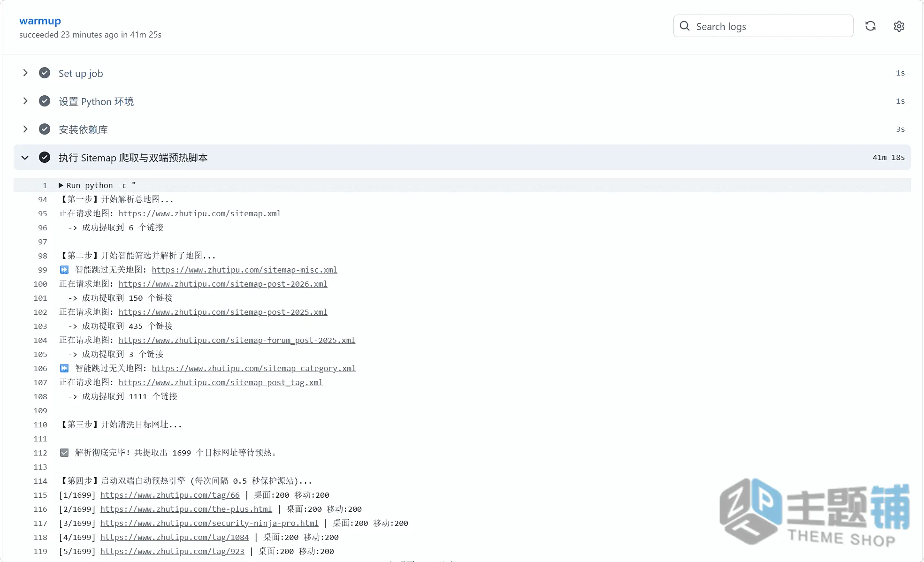
Task: Open the sitemap-forum_post-2025.xml link
Action: (237, 340)
